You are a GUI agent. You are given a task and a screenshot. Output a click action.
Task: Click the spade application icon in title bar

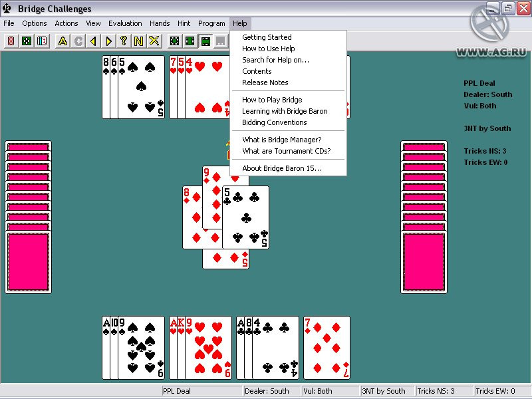7,9
